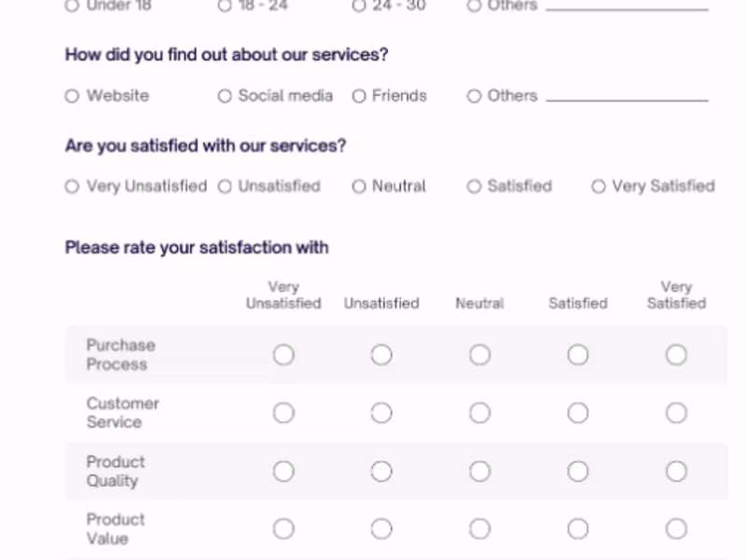Image resolution: width=746 pixels, height=560 pixels.
Task: Choose 'Social media' as the discovery source
Action: pos(224,96)
